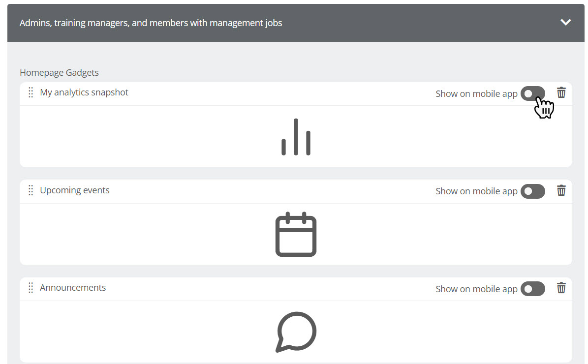The height and width of the screenshot is (364, 588).
Task: Click the Upcoming events gadget title
Action: pyautogui.click(x=75, y=190)
